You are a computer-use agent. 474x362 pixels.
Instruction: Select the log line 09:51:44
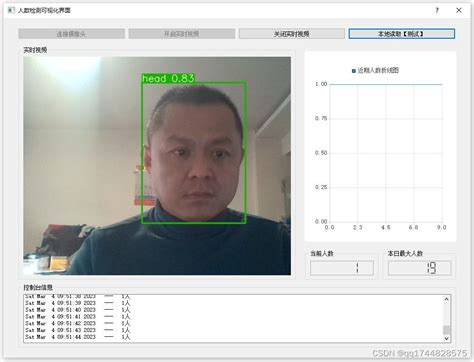point(77,337)
